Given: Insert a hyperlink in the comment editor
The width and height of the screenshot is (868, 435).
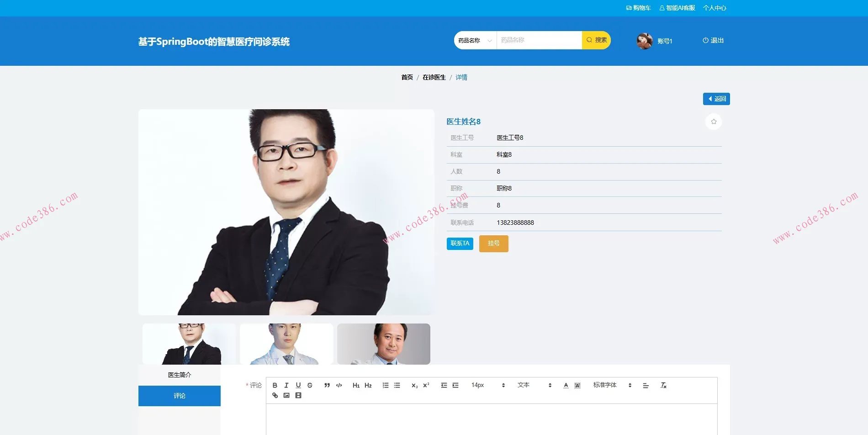Looking at the screenshot, I should click(275, 395).
